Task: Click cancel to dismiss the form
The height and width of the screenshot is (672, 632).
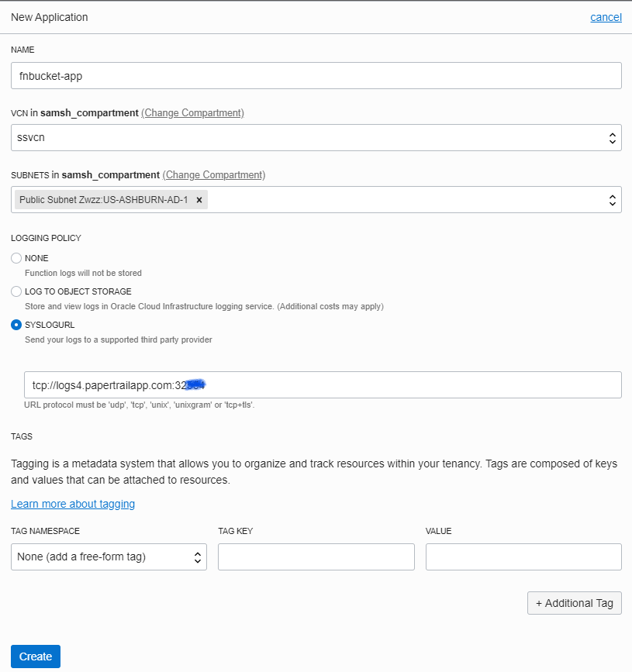Action: [x=606, y=16]
